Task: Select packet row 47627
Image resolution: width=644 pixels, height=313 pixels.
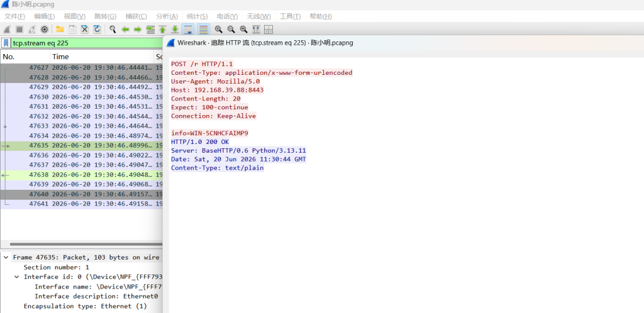Action: point(81,68)
